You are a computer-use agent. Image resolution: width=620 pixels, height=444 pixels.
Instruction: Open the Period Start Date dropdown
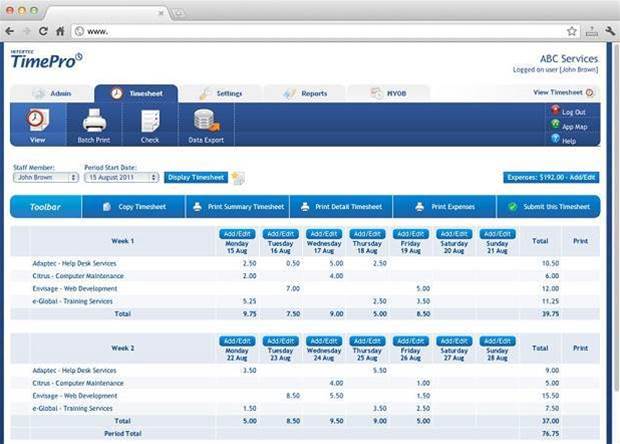[122, 178]
